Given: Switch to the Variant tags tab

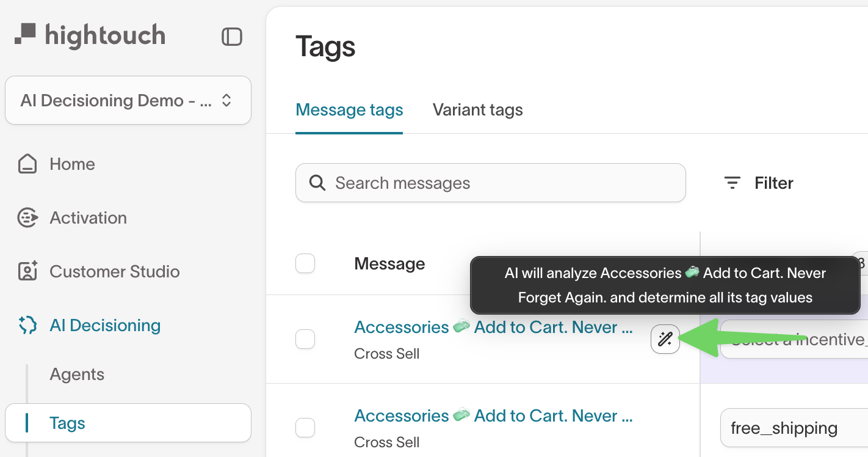Looking at the screenshot, I should pos(477,109).
